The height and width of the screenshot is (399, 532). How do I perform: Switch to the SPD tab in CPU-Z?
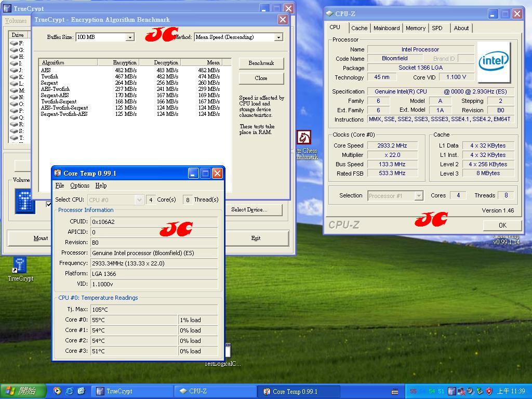click(437, 28)
